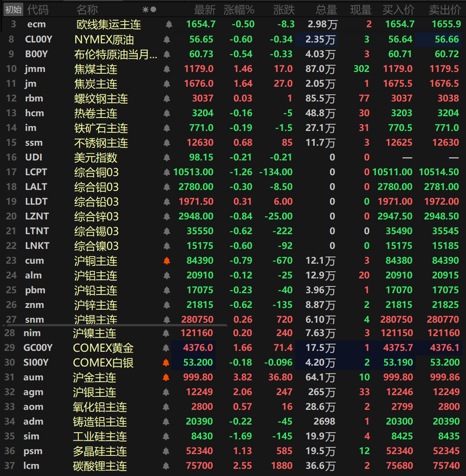The width and height of the screenshot is (466, 476).
Task: Click the bell icon next to 美元指数
Action: (167, 157)
